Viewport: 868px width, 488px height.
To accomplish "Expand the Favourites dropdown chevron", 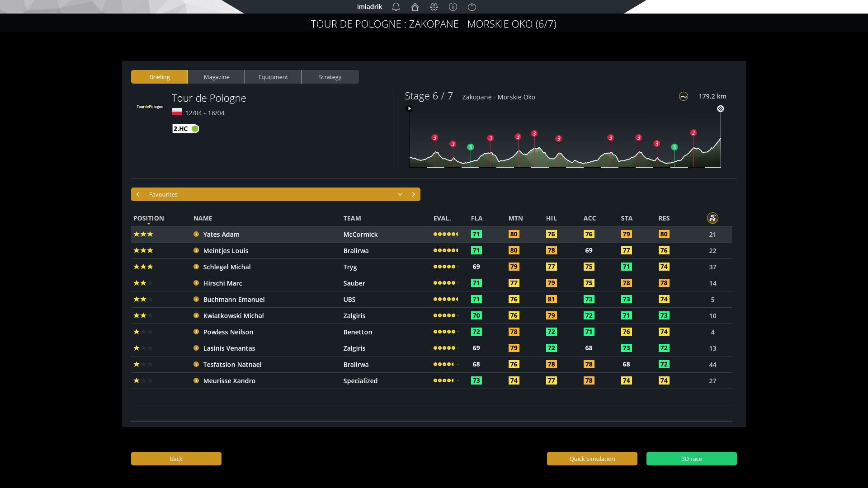I will (400, 194).
